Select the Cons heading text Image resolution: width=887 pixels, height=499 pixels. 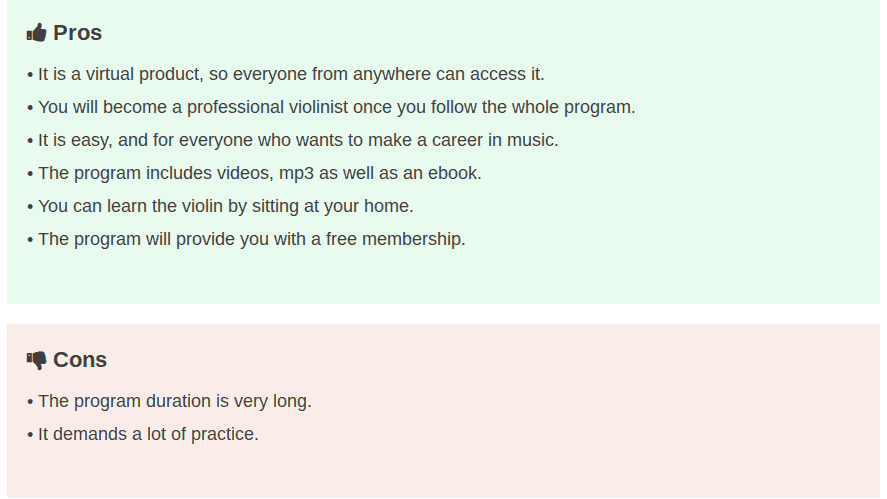(80, 360)
